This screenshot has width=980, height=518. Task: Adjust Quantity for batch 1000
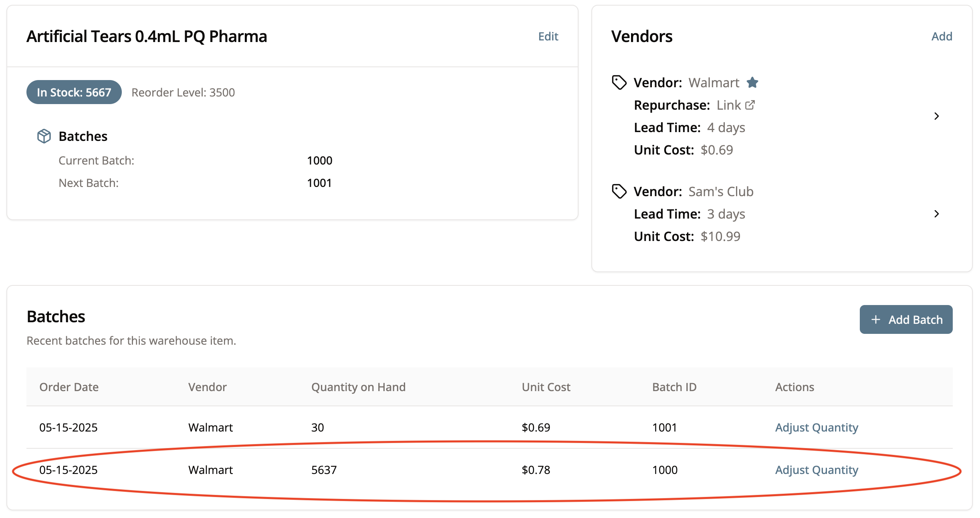coord(816,470)
